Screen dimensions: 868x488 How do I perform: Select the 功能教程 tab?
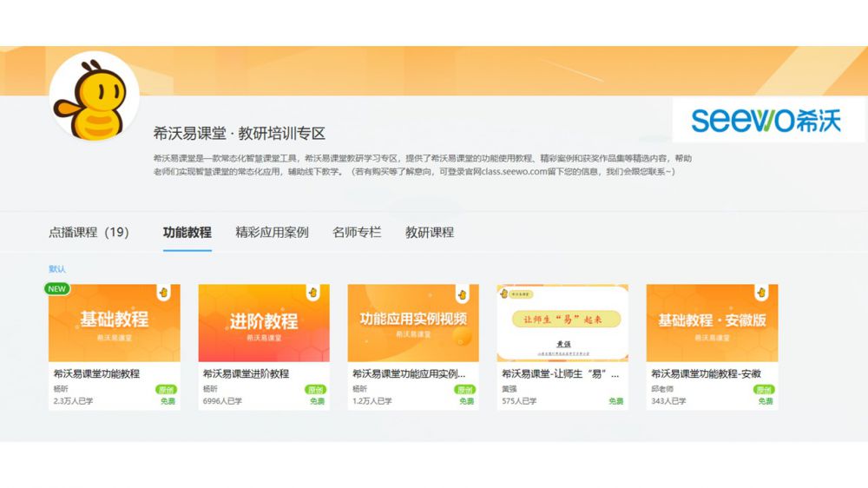tap(187, 233)
